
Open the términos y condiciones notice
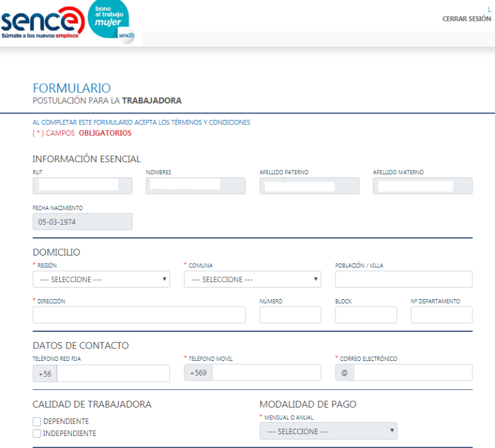coord(141,122)
